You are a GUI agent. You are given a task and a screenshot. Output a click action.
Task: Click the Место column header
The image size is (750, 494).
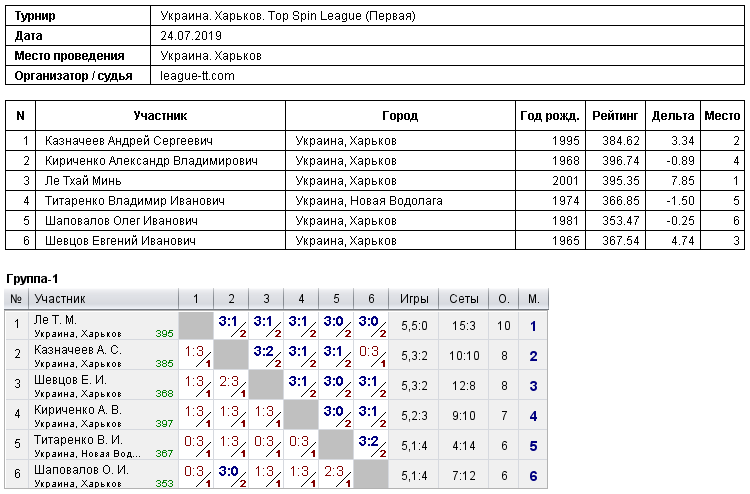[722, 116]
